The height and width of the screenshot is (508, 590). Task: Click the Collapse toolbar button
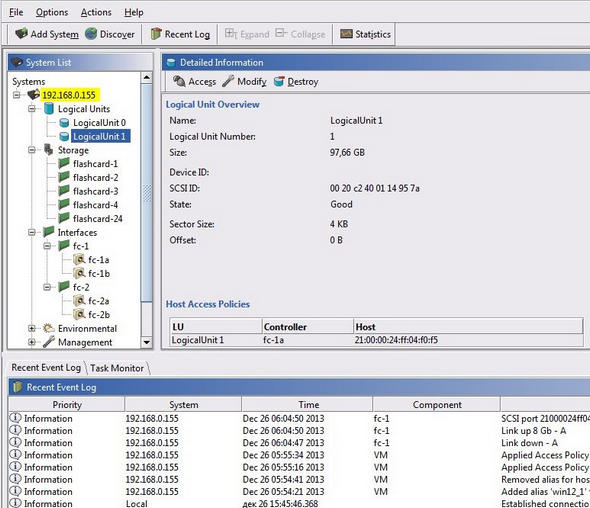300,34
